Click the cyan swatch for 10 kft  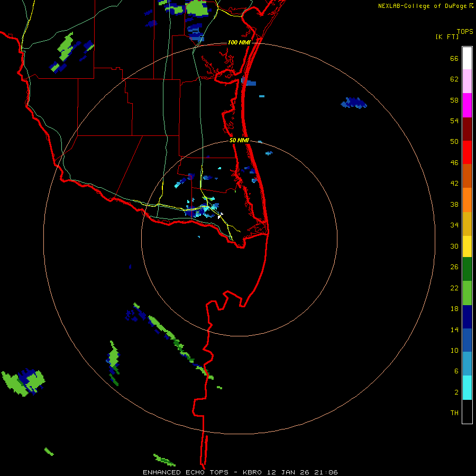pyautogui.click(x=467, y=388)
